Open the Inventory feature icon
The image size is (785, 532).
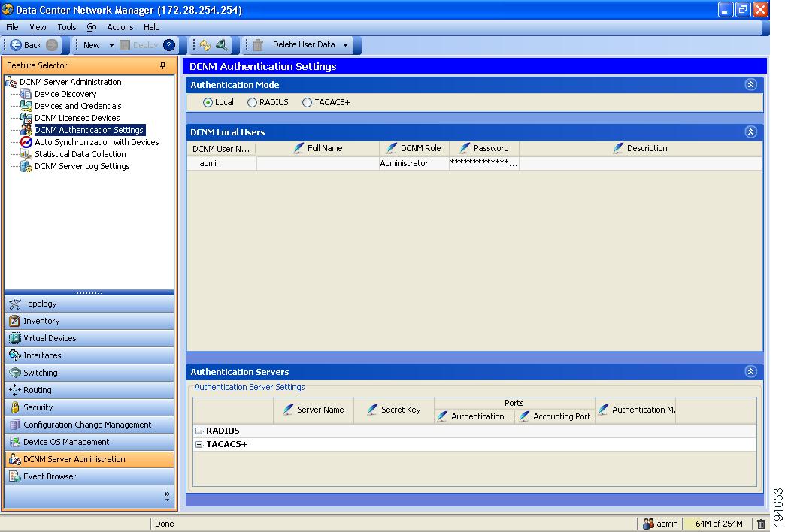click(x=15, y=322)
